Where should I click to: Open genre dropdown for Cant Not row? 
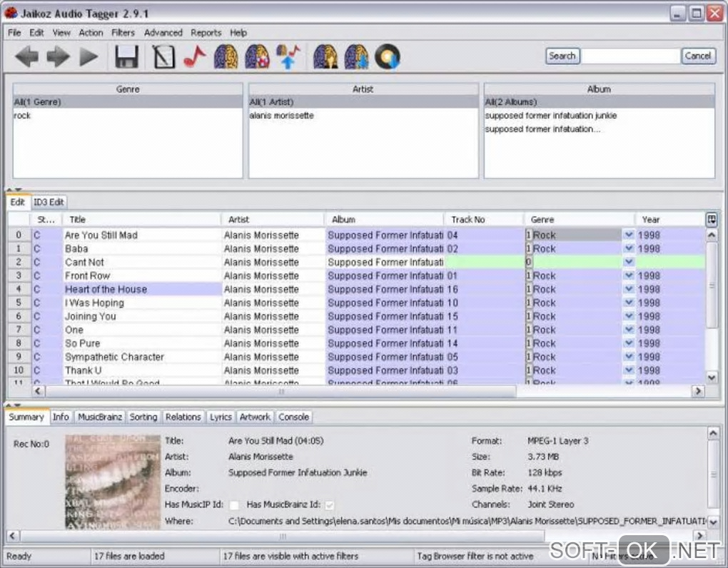(x=629, y=262)
